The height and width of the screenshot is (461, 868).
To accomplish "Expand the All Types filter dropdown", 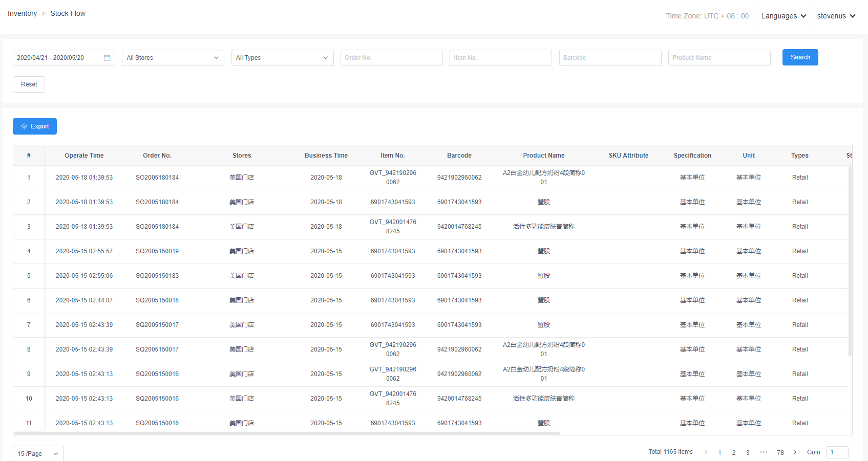I will tap(282, 58).
